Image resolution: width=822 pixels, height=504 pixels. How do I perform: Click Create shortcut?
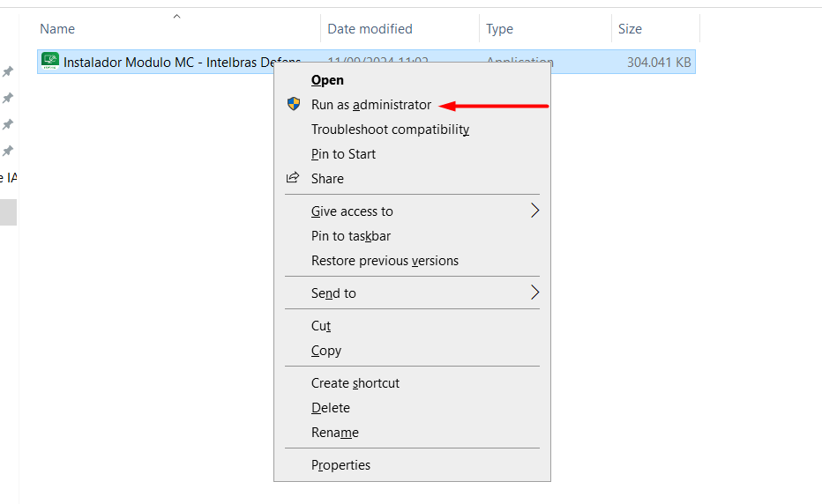click(355, 383)
